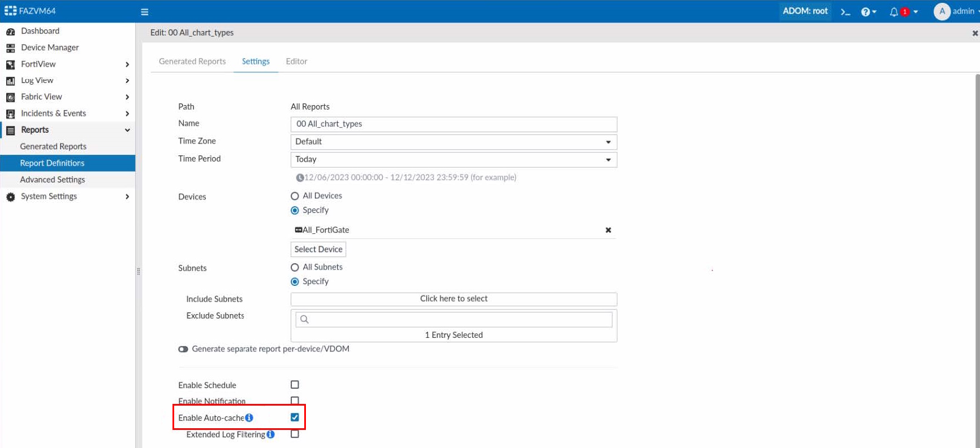Screen dimensions: 980x448
Task: Switch to the Generated Reports tab
Action: [x=192, y=62]
